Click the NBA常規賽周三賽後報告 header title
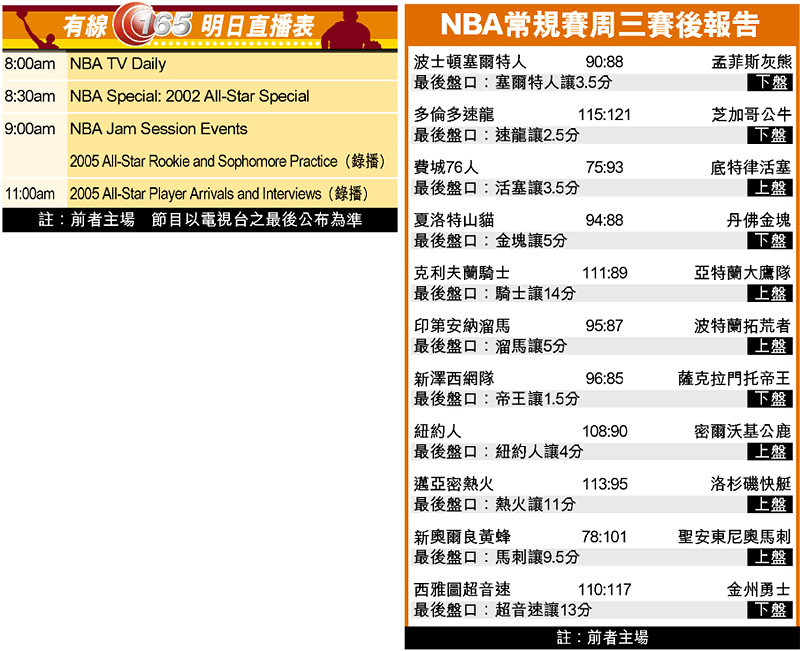 [599, 24]
